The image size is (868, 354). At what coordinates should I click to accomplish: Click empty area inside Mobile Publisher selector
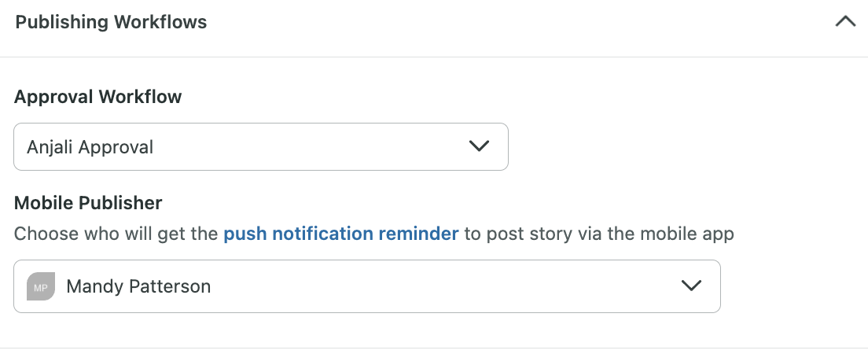point(443,286)
